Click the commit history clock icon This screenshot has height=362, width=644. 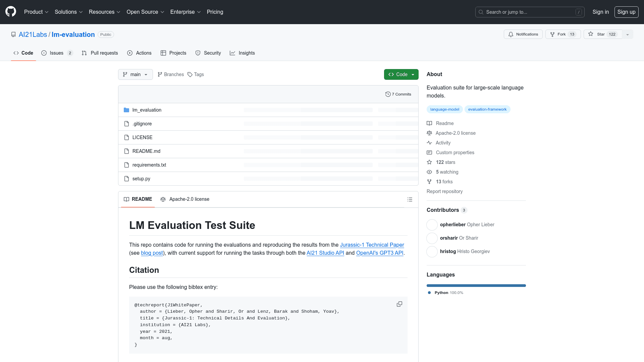[x=388, y=94]
